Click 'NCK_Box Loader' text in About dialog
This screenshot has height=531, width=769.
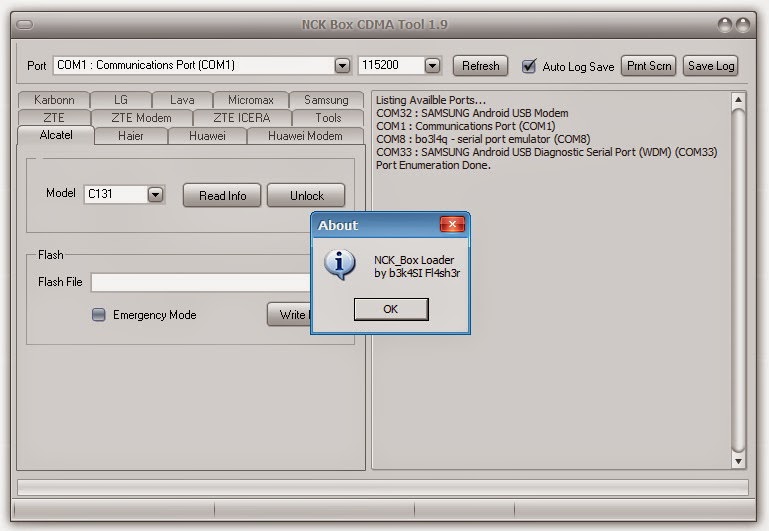coord(414,260)
